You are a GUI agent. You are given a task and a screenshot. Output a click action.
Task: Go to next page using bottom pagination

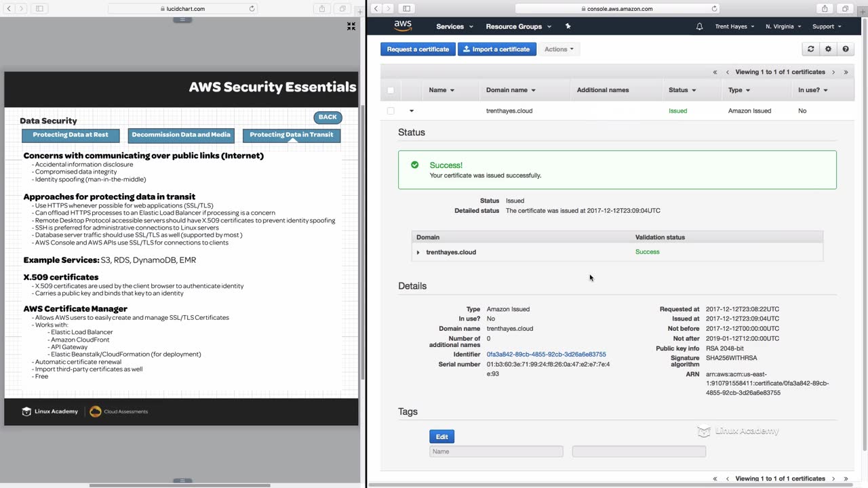(833, 479)
